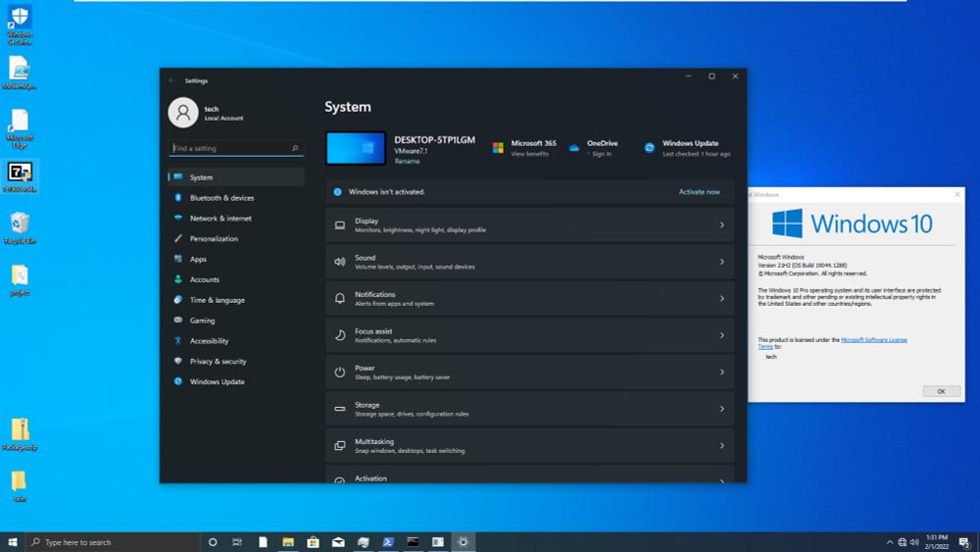
Task: Open Mail app from taskbar
Action: pos(338,542)
